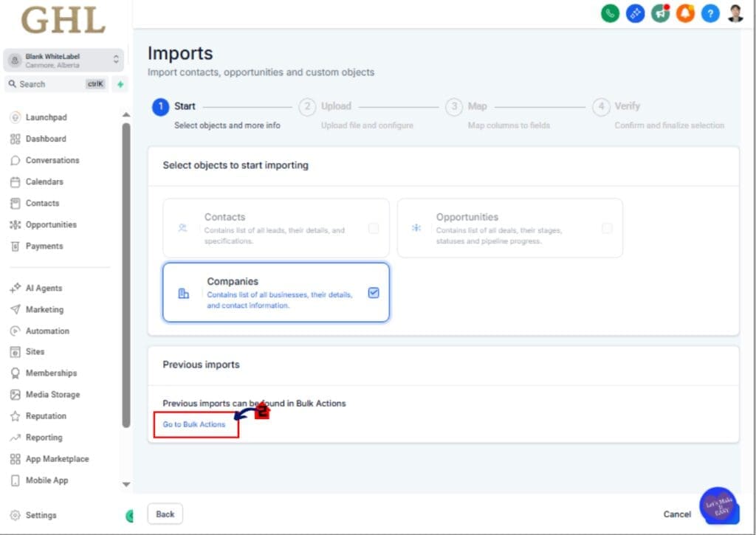Click into the Search field
Screen dimensions: 756x535
(x=44, y=83)
